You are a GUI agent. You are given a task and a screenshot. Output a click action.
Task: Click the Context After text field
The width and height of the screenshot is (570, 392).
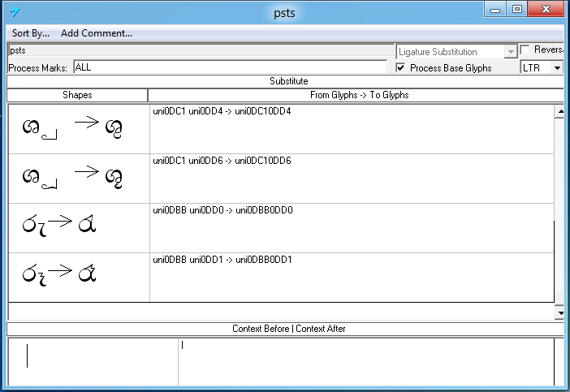click(x=366, y=361)
